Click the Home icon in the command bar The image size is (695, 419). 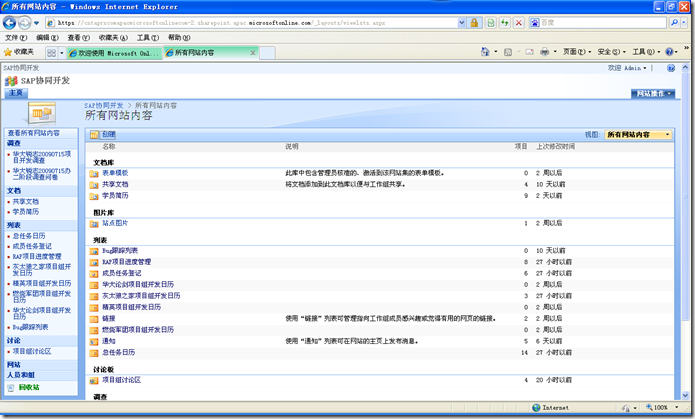point(485,52)
